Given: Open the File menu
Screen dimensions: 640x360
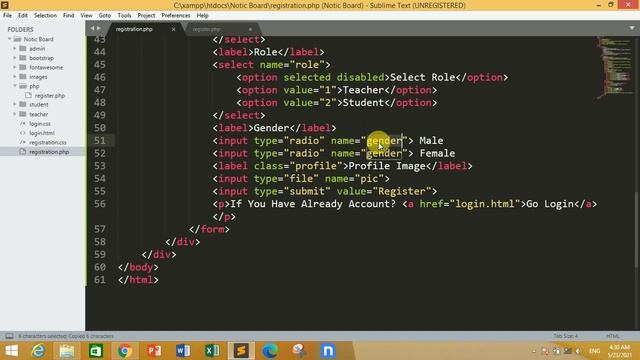Looking at the screenshot, I should (x=7, y=16).
